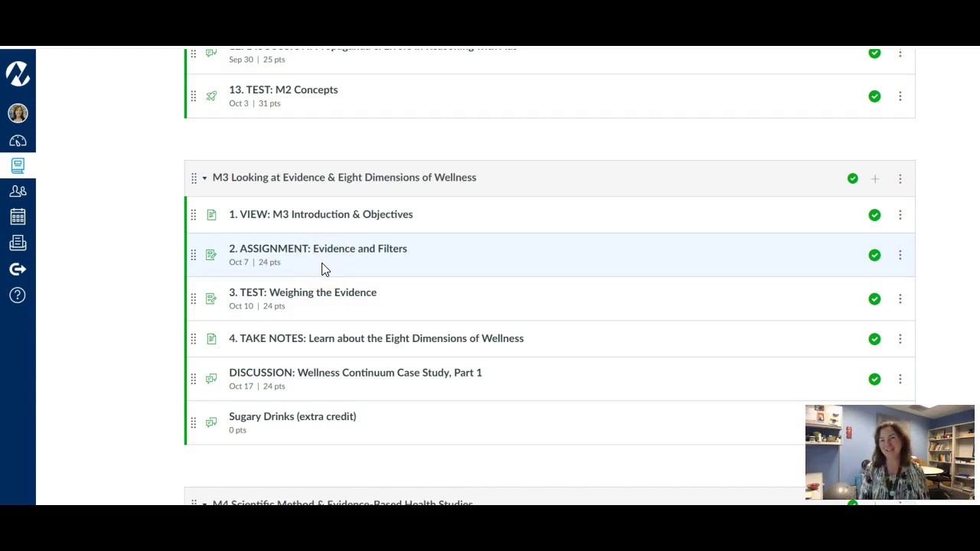
Task: Grab the drag handle of the M3 module header
Action: coord(194,178)
